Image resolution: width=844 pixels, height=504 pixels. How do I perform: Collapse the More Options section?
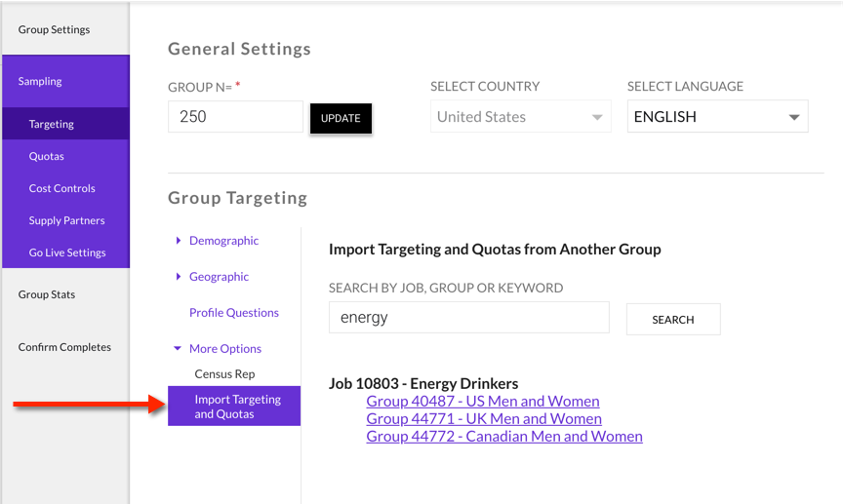[224, 349]
